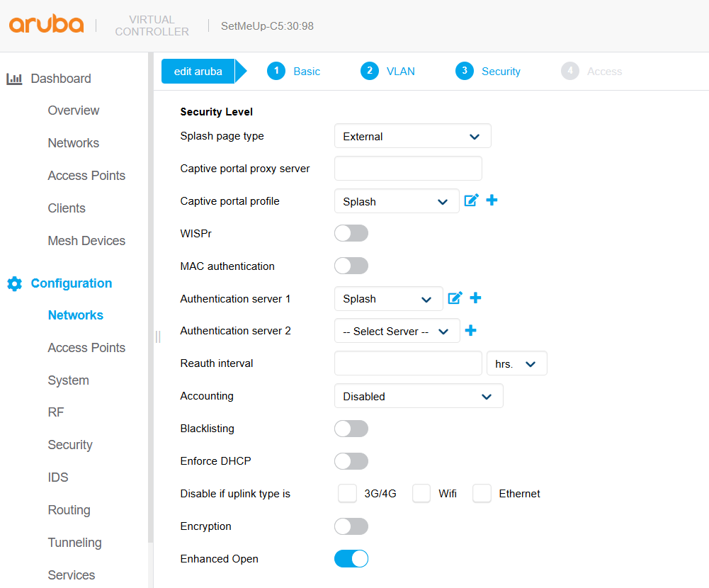Open the Reauth interval hrs. unit dropdown
Viewport: 709px width, 588px height.
[x=517, y=363]
